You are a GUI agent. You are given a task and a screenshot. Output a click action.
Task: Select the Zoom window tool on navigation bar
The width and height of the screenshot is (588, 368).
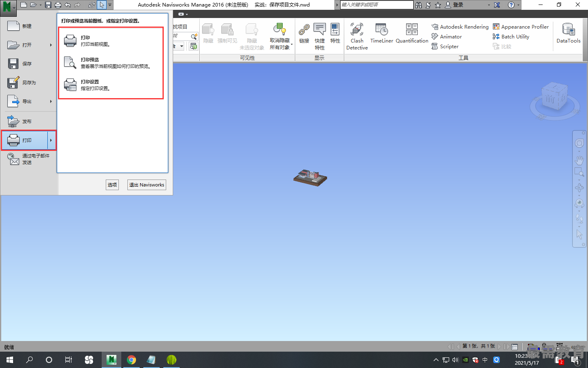(x=579, y=172)
